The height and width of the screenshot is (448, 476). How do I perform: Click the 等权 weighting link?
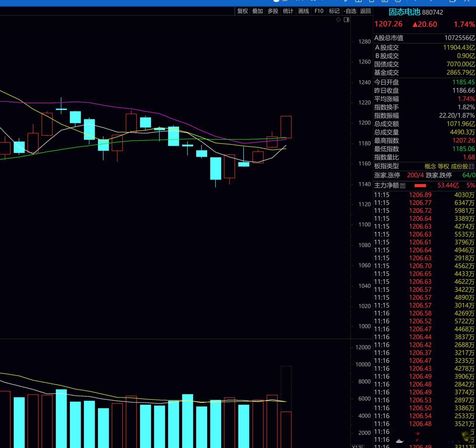click(x=443, y=166)
